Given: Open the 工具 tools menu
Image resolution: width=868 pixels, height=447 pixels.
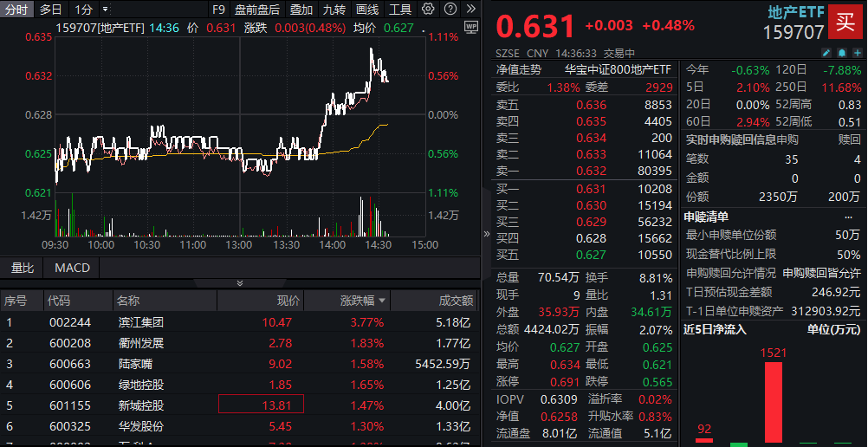Looking at the screenshot, I should [400, 10].
